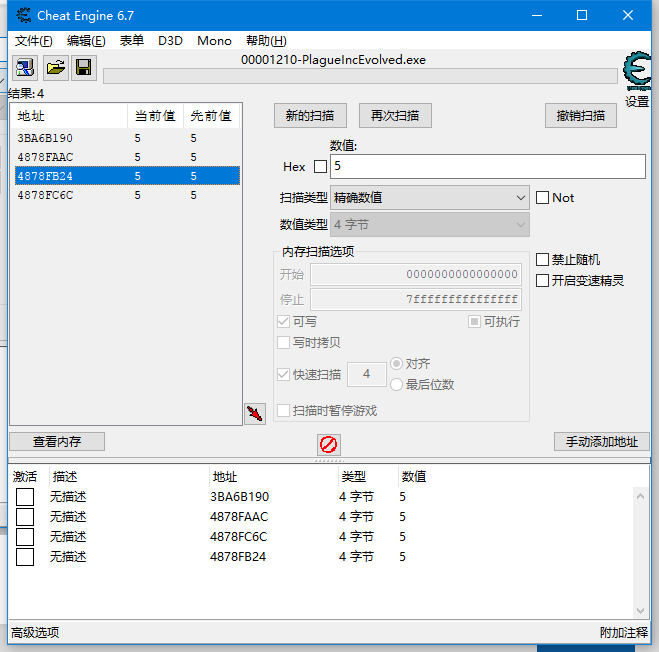This screenshot has width=659, height=652.
Task: Click the 停止 address field
Action: (416, 299)
